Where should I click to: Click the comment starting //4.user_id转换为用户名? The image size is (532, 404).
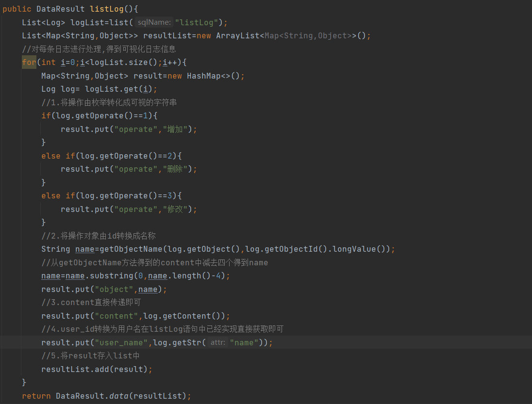pos(162,329)
